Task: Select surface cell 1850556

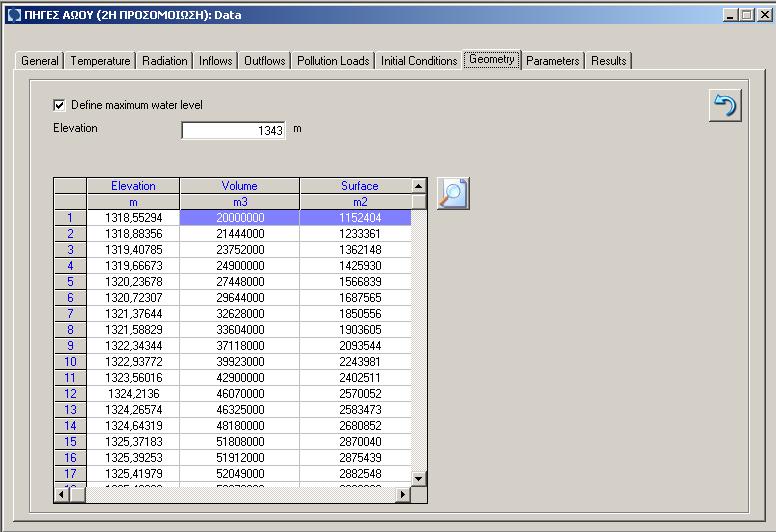Action: click(355, 314)
